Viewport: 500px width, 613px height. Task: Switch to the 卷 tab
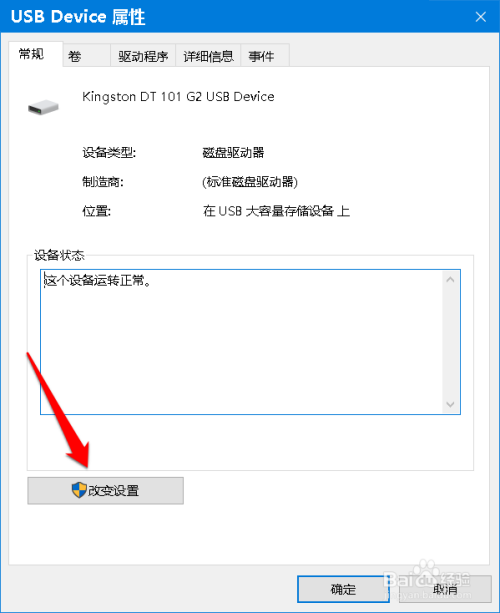[x=86, y=56]
